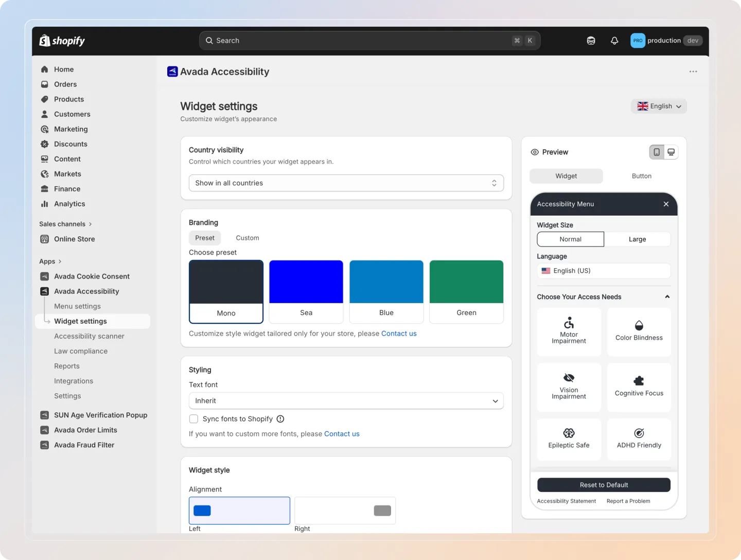Select the Epileptic Safe profile
741x560 pixels.
(x=569, y=439)
